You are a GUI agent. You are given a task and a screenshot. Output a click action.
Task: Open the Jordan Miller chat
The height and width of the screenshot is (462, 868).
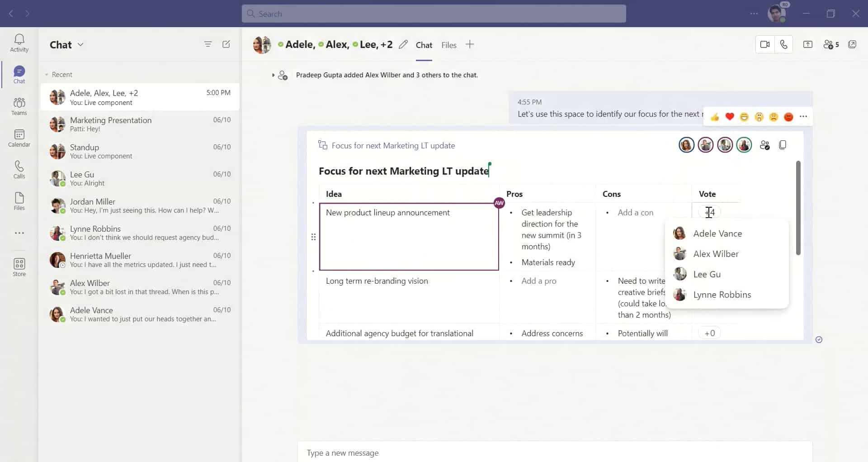[140, 205]
